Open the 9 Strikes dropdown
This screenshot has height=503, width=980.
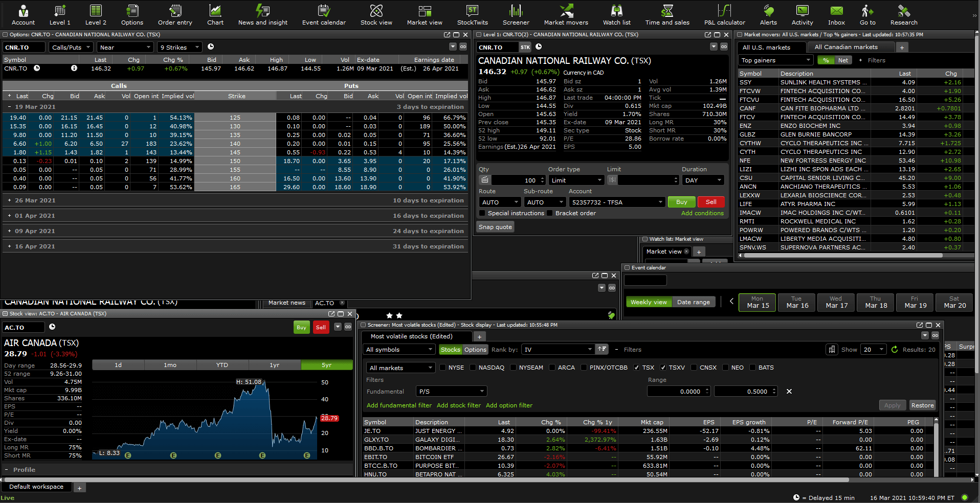pyautogui.click(x=179, y=47)
